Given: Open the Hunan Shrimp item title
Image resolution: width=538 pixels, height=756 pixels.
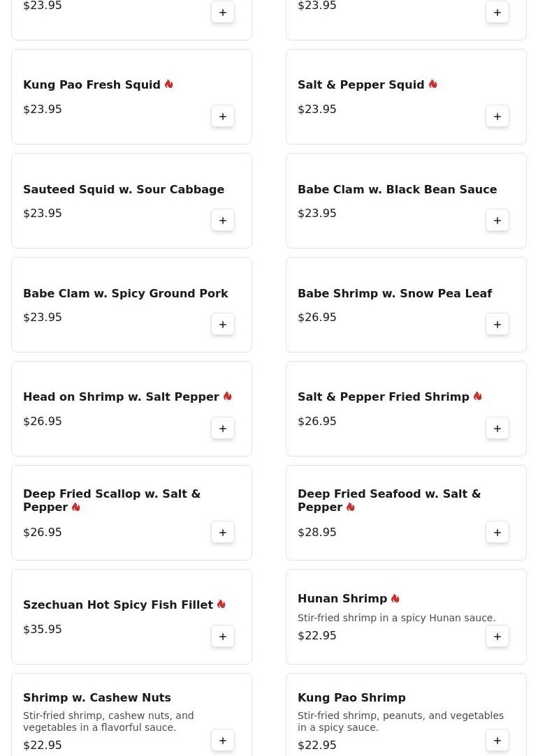Looking at the screenshot, I should pyautogui.click(x=342, y=599).
